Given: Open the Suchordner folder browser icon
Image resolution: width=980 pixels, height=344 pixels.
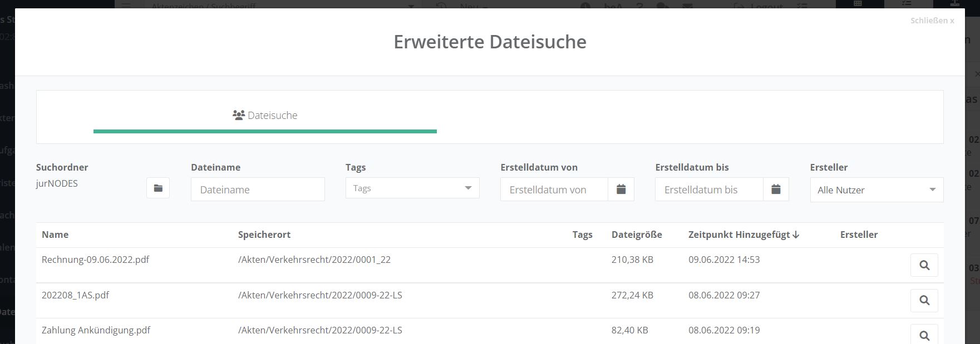Looking at the screenshot, I should point(158,188).
